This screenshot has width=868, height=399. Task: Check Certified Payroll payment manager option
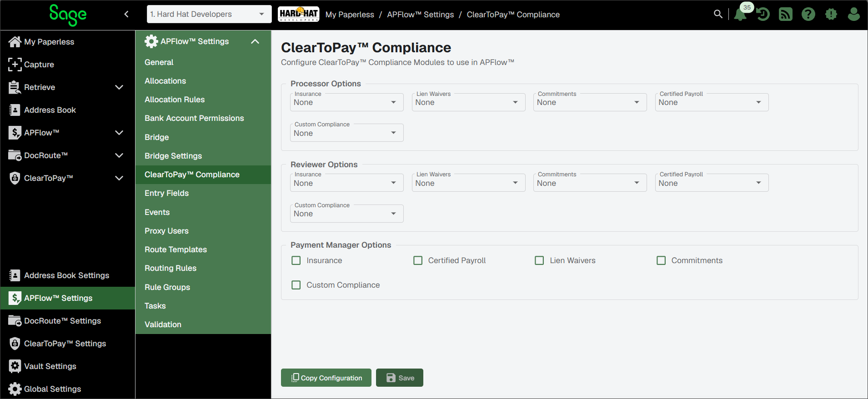(x=418, y=260)
